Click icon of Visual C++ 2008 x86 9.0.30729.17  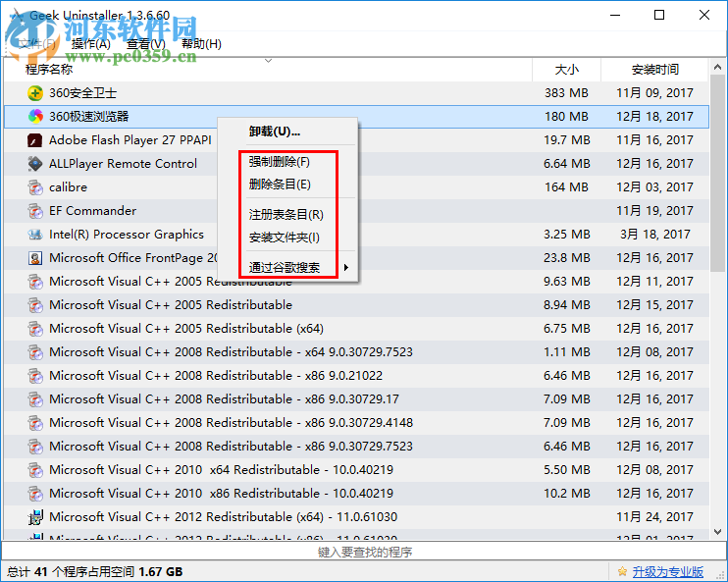(35, 399)
